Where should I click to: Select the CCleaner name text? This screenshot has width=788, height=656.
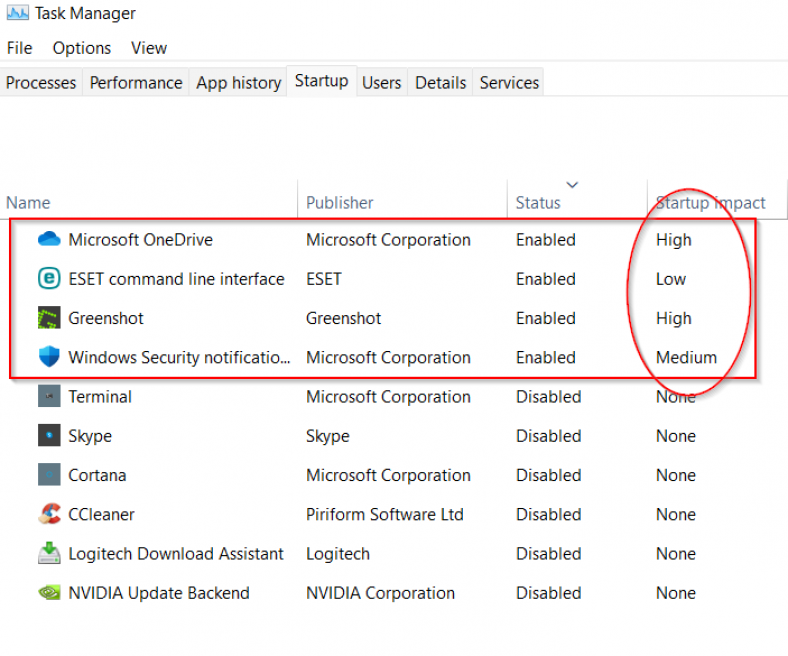pos(102,514)
